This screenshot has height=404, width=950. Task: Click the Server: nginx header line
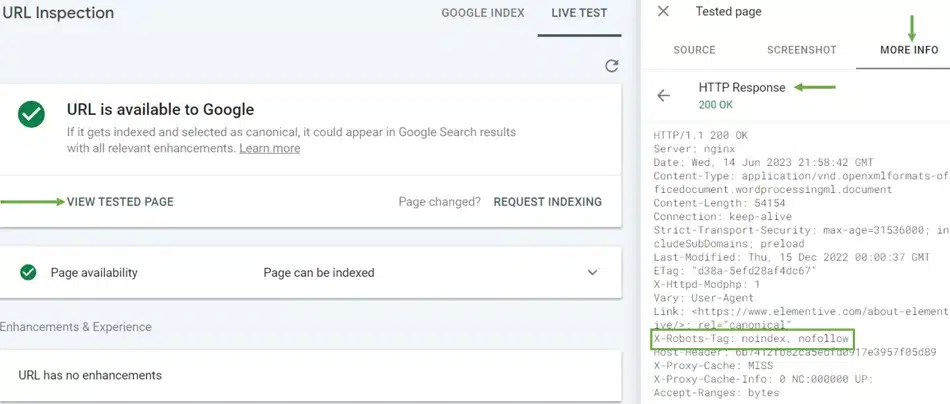pyautogui.click(x=694, y=149)
